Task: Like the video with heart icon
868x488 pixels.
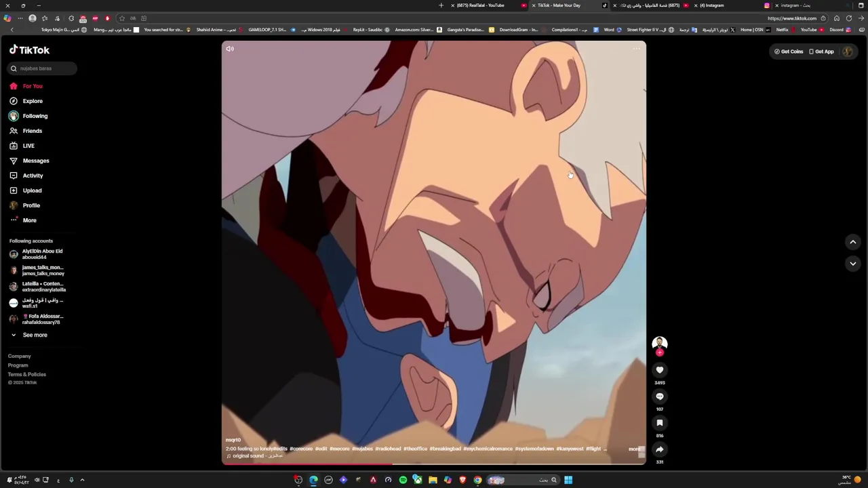Action: tap(659, 370)
